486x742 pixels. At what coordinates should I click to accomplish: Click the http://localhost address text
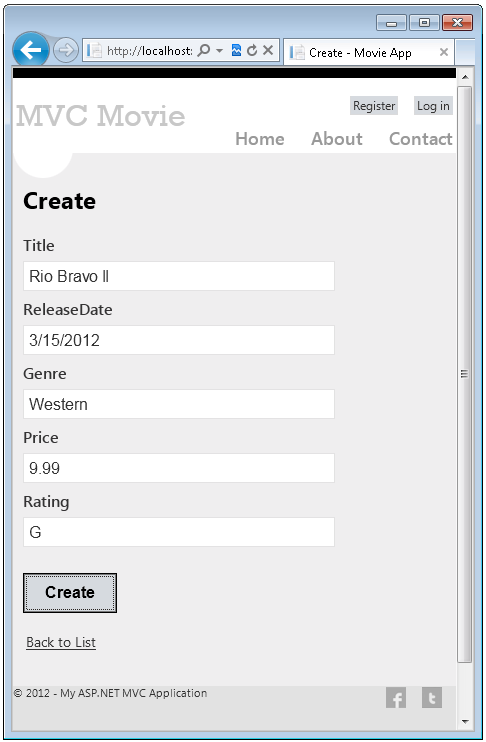pyautogui.click(x=150, y=51)
